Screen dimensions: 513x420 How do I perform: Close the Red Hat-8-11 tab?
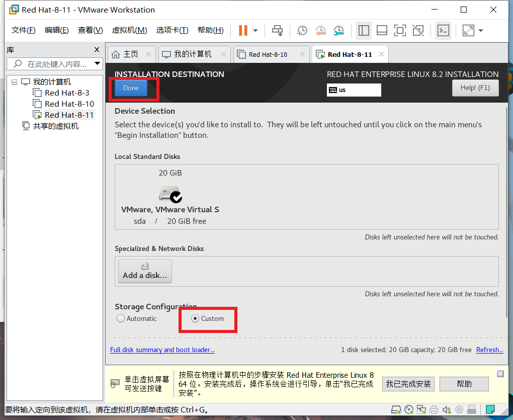[x=381, y=54]
